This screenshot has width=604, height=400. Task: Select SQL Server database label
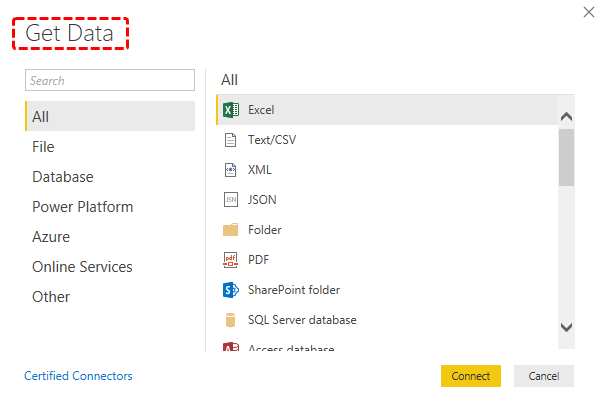(x=302, y=320)
